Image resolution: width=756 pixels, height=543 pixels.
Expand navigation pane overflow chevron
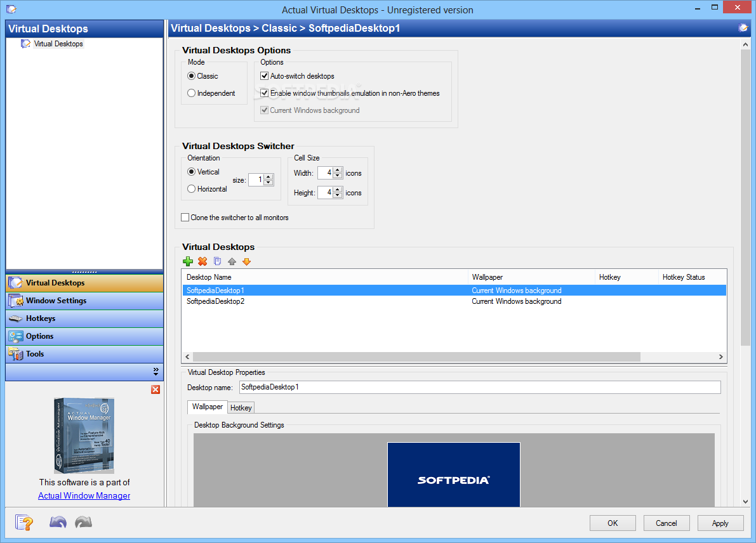(156, 372)
